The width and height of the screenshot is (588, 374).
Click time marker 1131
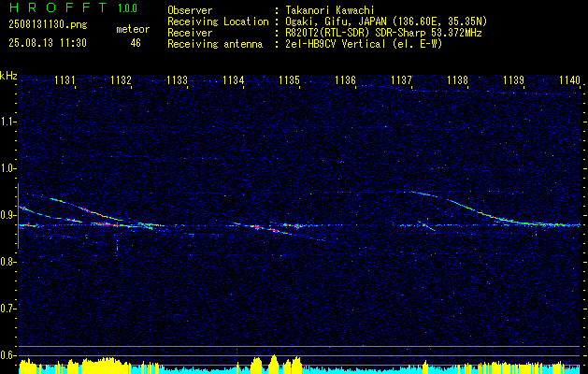point(65,80)
